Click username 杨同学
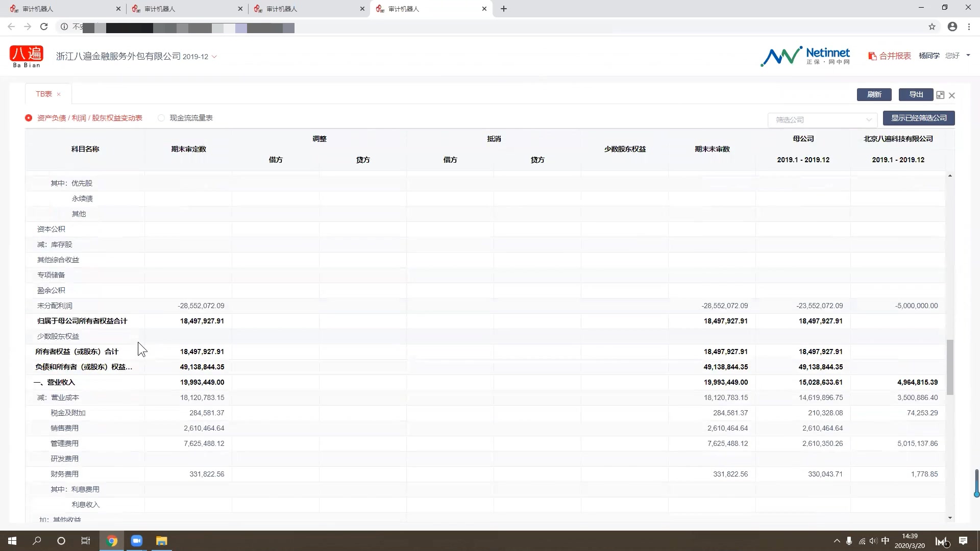 coord(929,56)
